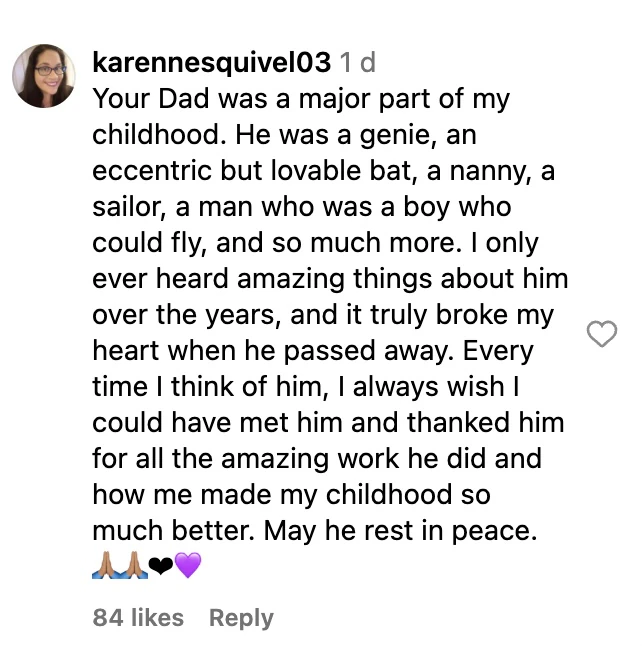Image resolution: width=642 pixels, height=646 pixels.
Task: Click the karennesquivel03 username
Action: pyautogui.click(x=211, y=63)
